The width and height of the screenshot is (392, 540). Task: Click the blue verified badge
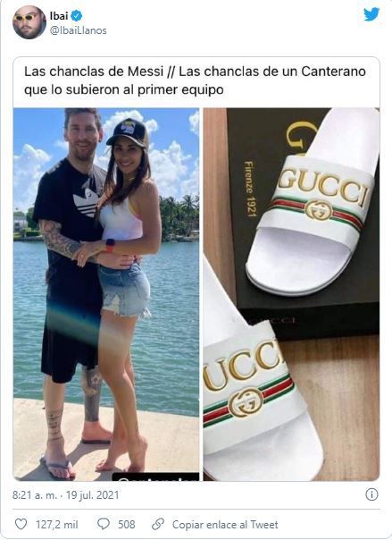click(76, 16)
